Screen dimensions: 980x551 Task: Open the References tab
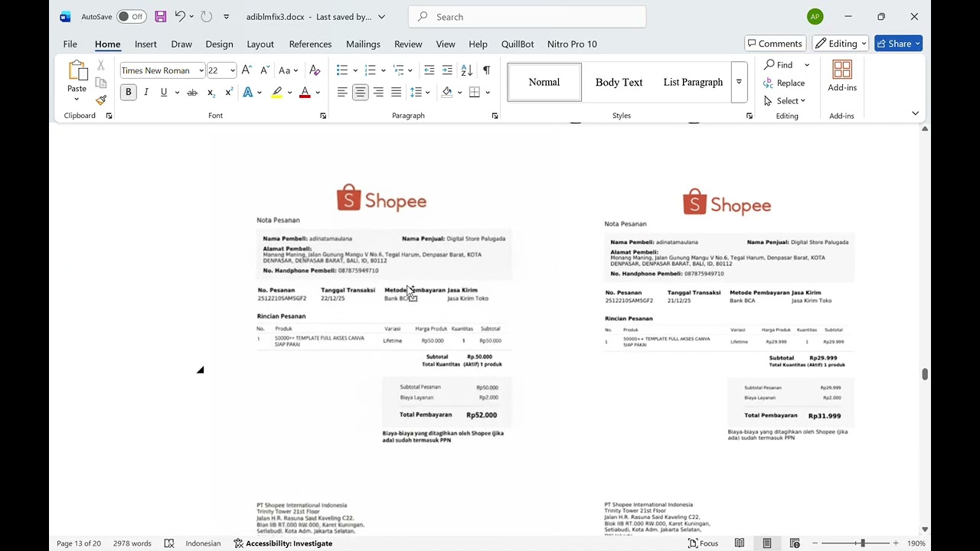[310, 44]
